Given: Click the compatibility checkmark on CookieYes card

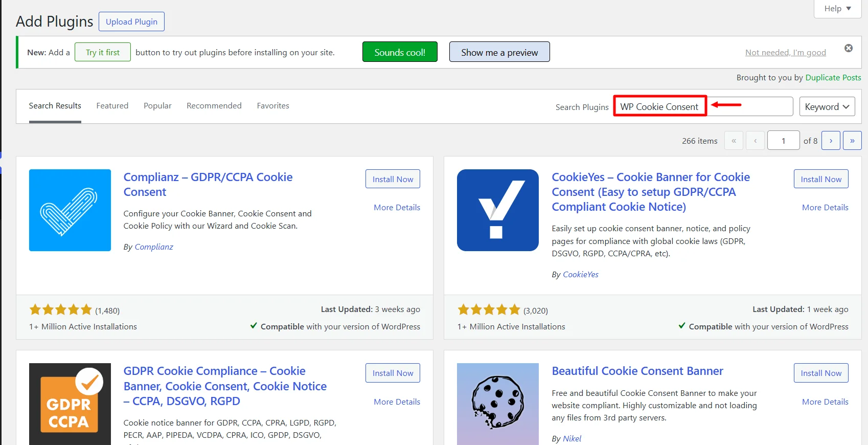Looking at the screenshot, I should pyautogui.click(x=682, y=326).
